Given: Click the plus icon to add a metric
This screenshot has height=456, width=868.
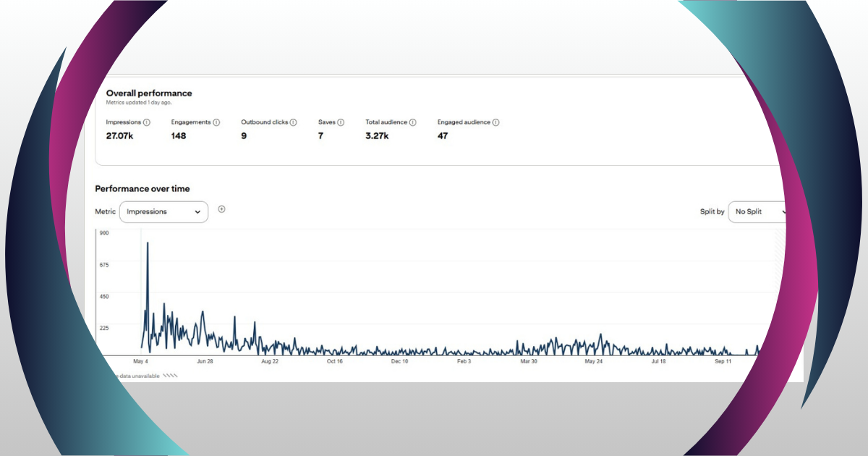Looking at the screenshot, I should click(222, 209).
